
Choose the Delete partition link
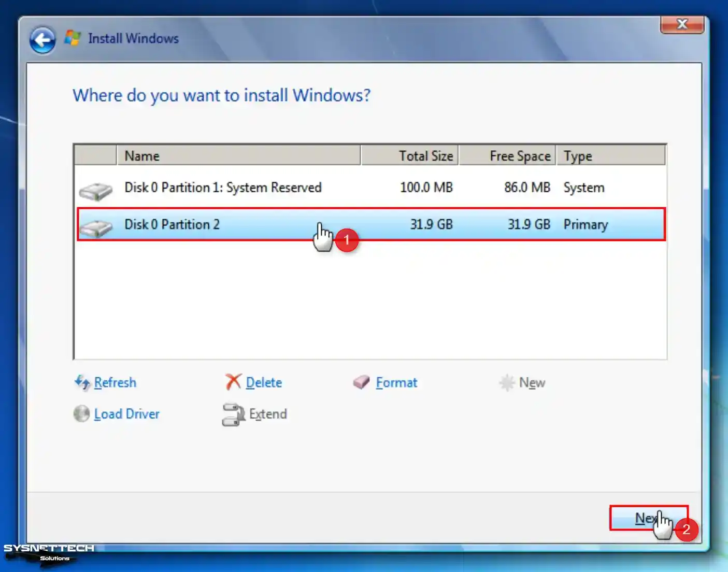coord(264,382)
